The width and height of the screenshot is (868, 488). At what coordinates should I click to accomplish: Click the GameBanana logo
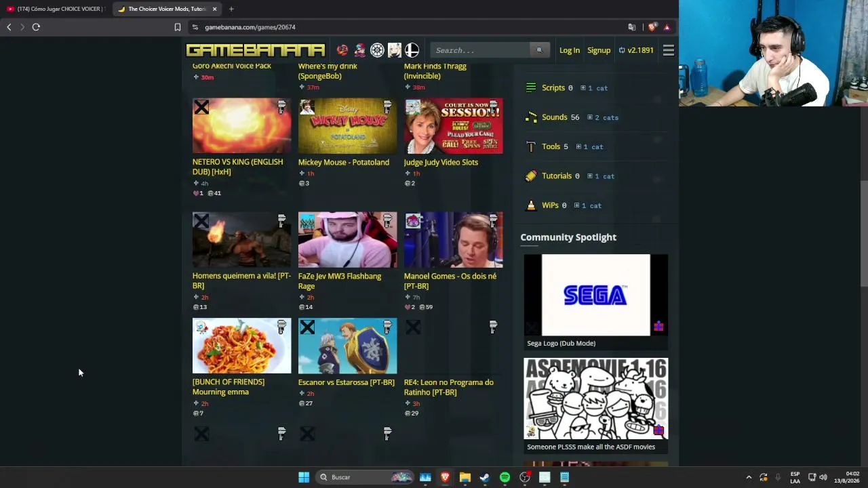(x=256, y=50)
